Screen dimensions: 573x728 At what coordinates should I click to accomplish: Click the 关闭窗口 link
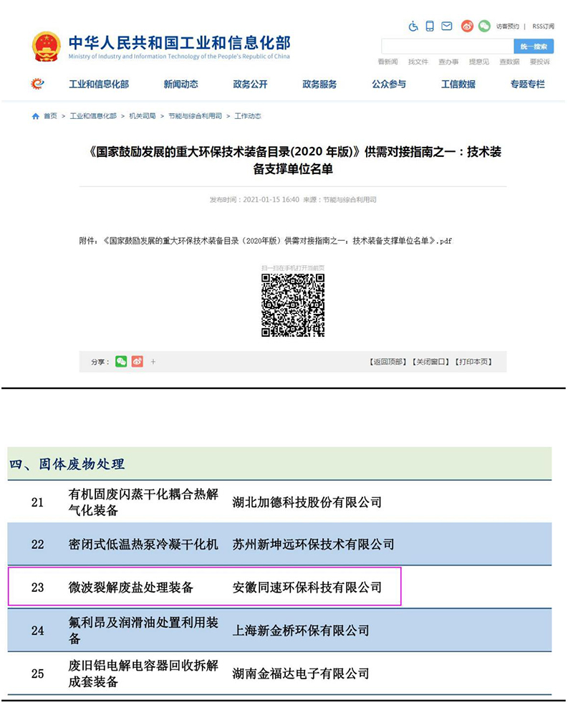(x=430, y=362)
